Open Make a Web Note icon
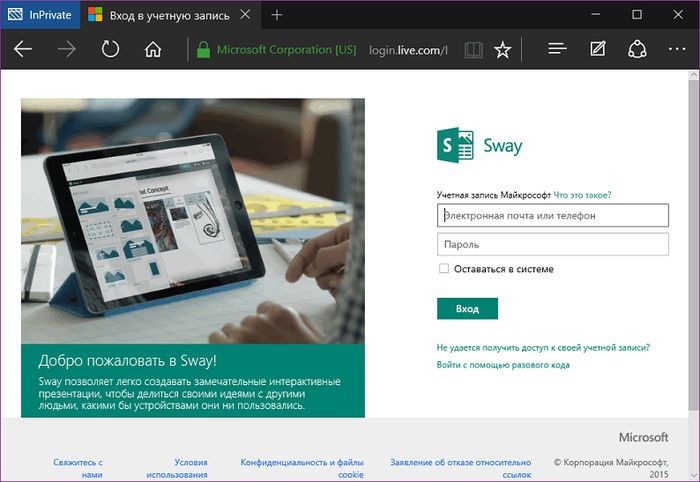 598,49
